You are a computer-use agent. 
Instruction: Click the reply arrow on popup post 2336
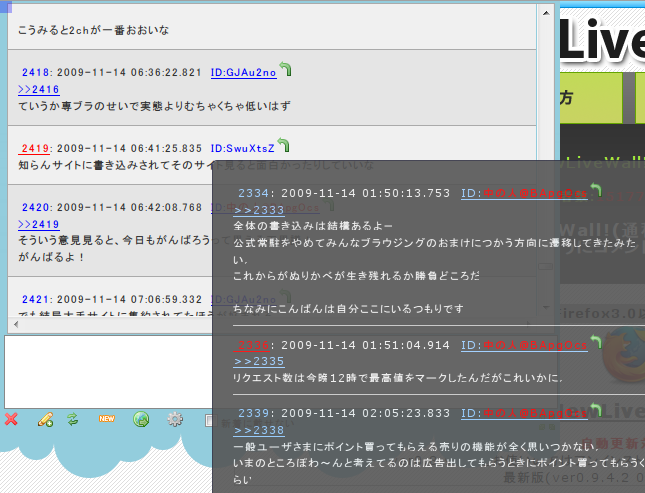click(596, 342)
